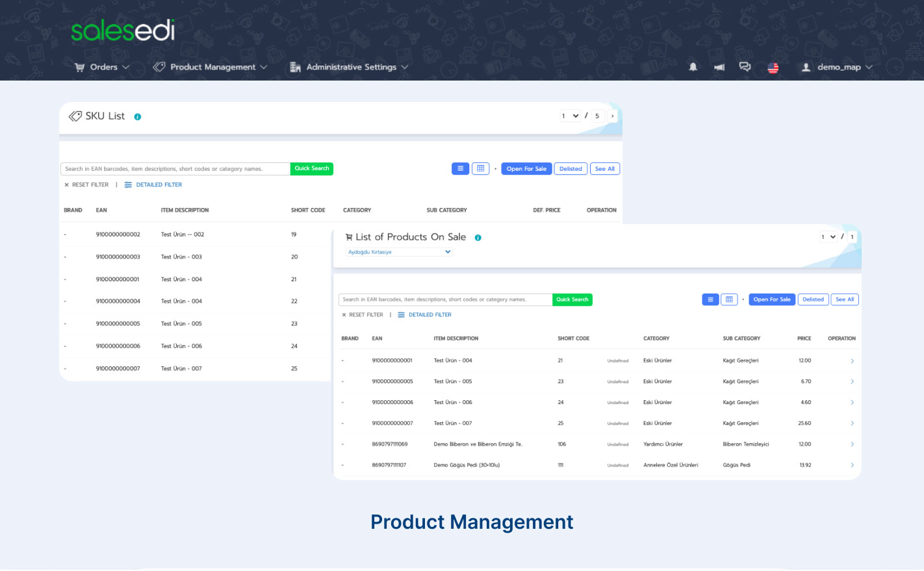Click the megaphone announcements icon
The width and height of the screenshot is (924, 571).
coord(719,67)
